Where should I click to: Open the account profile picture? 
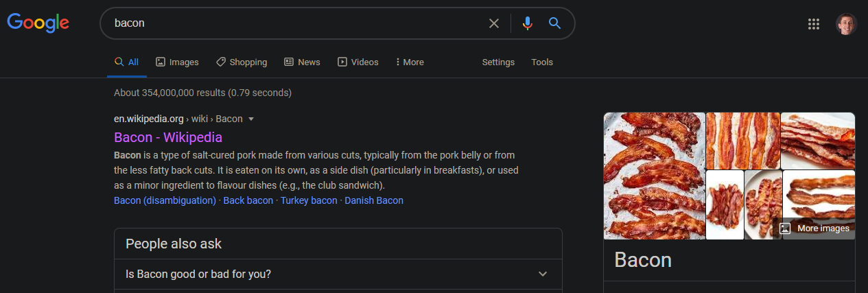coord(846,24)
